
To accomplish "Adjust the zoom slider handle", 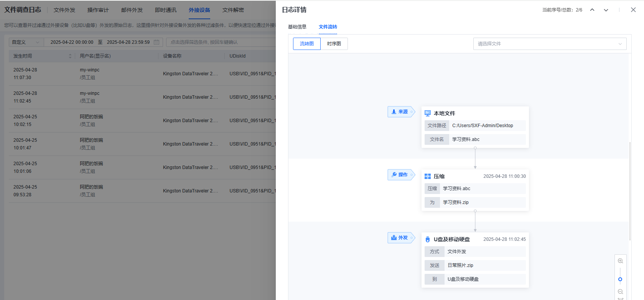I will (x=620, y=279).
